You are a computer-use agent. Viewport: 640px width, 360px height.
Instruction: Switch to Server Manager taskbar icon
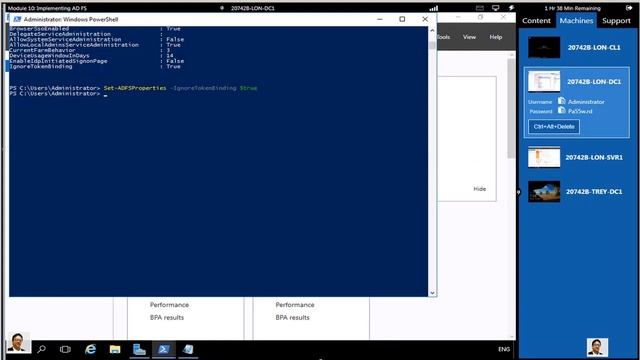coord(139,349)
